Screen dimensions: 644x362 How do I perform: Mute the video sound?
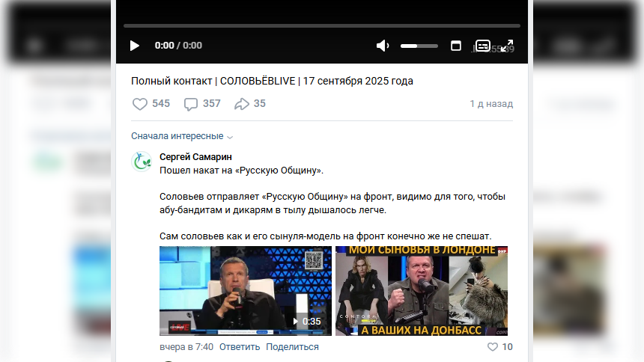pyautogui.click(x=383, y=46)
